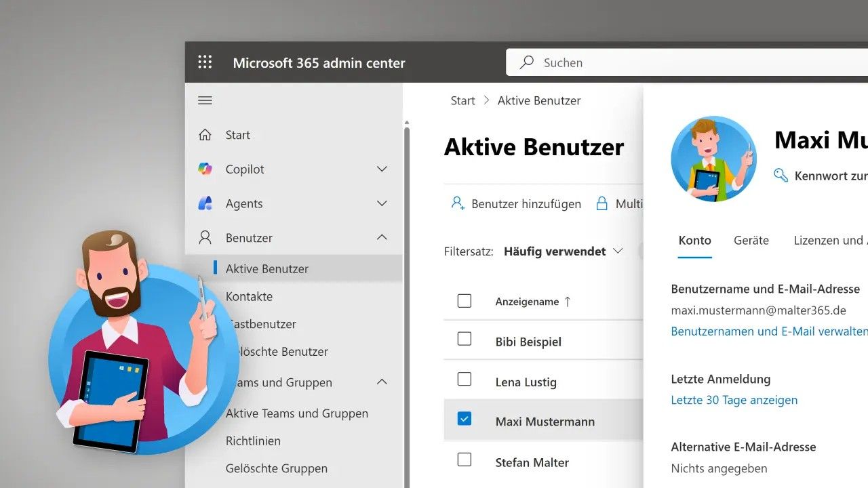Check the Bibi Beispiel checkbox
868x488 pixels.
[465, 339]
